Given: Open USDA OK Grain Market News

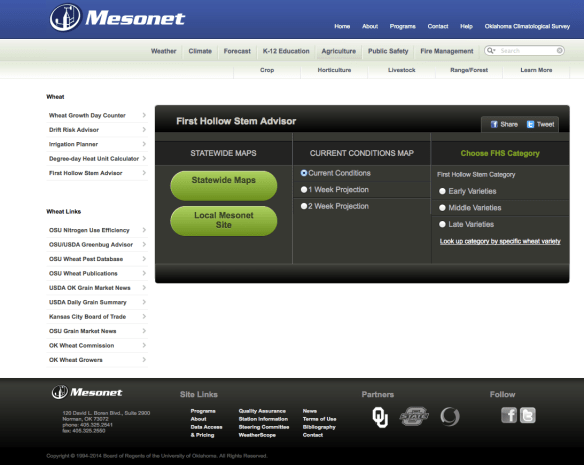Looking at the screenshot, I should tap(90, 288).
